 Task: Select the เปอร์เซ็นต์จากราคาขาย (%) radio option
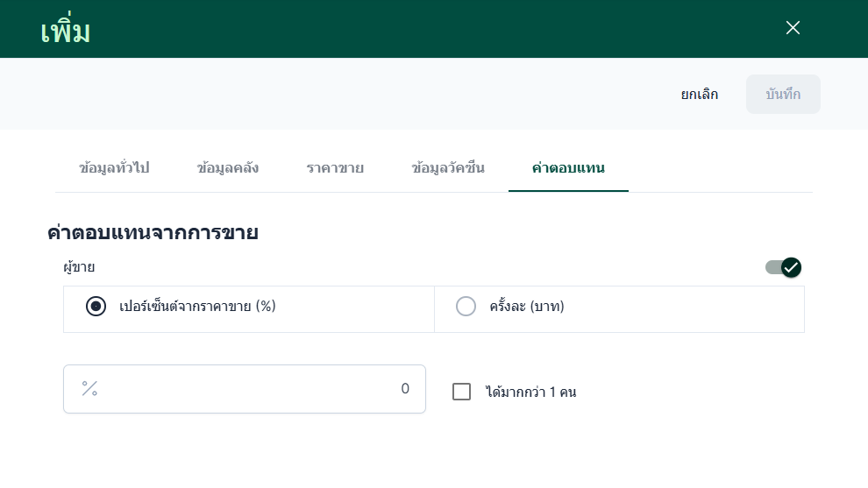click(96, 307)
